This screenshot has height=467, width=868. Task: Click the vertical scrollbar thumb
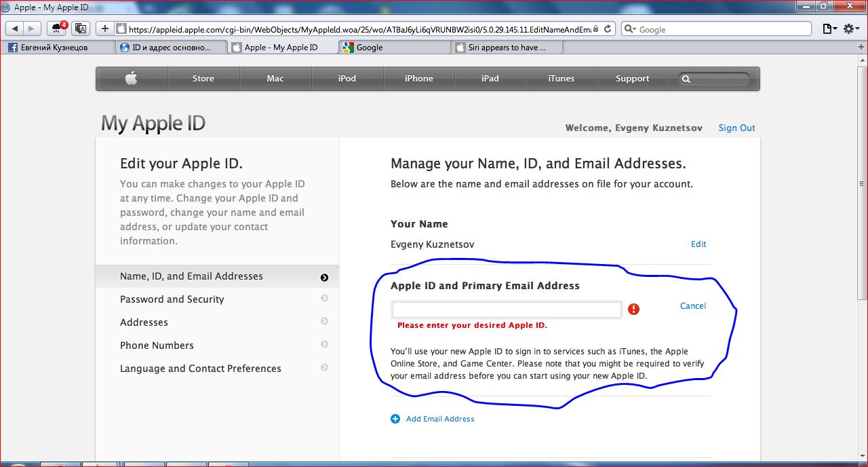(863, 183)
